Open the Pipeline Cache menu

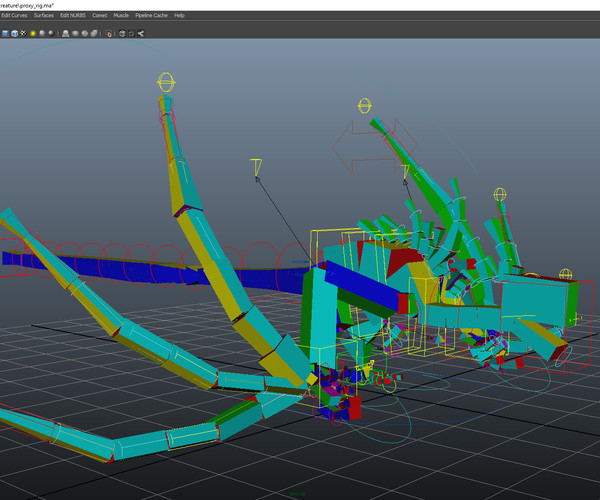pyautogui.click(x=150, y=16)
